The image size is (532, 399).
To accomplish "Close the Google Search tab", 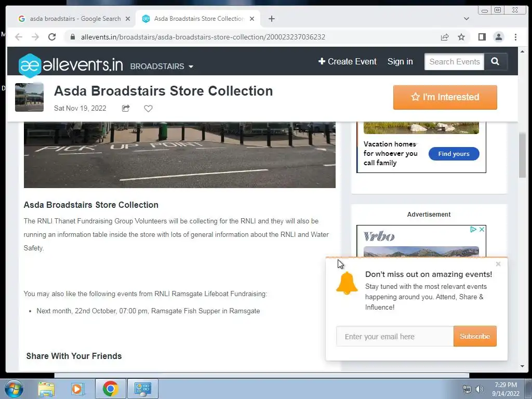I will tap(128, 19).
